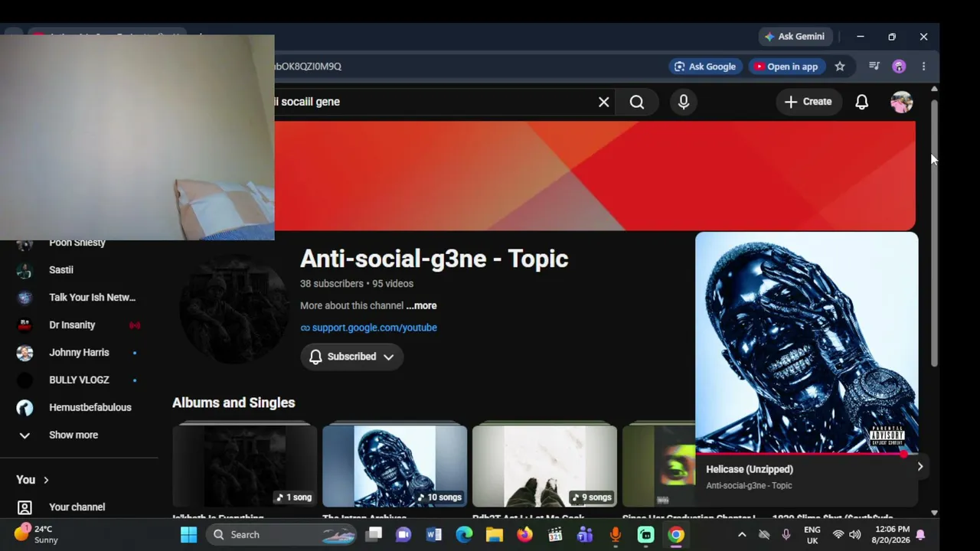Image resolution: width=980 pixels, height=551 pixels.
Task: Open account avatar menu on YouTube
Action: [x=902, y=102]
